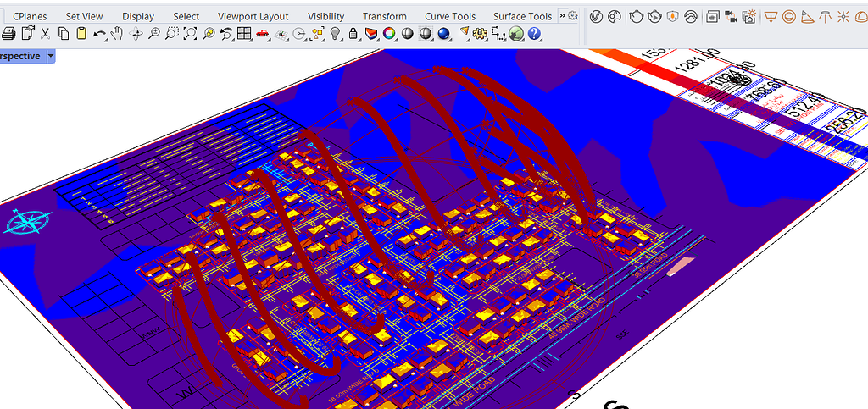The image size is (868, 409).
Task: Click the Options gear cog icon
Action: 480,34
